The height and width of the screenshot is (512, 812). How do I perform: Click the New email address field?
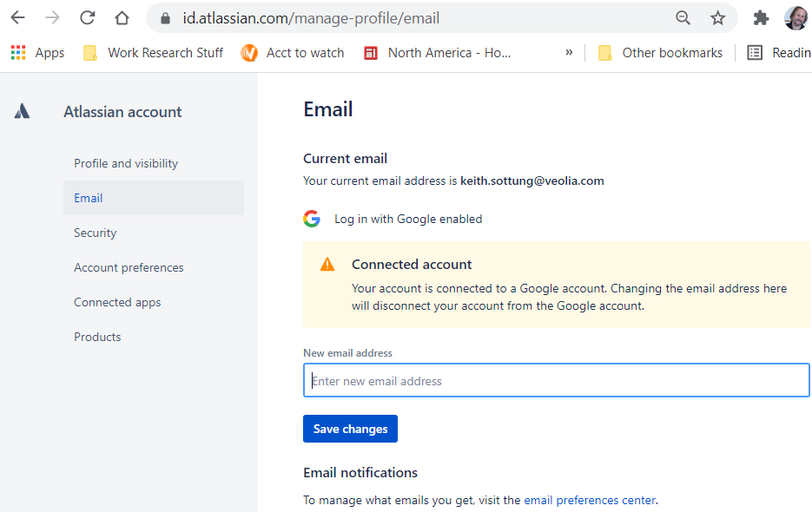click(x=557, y=380)
